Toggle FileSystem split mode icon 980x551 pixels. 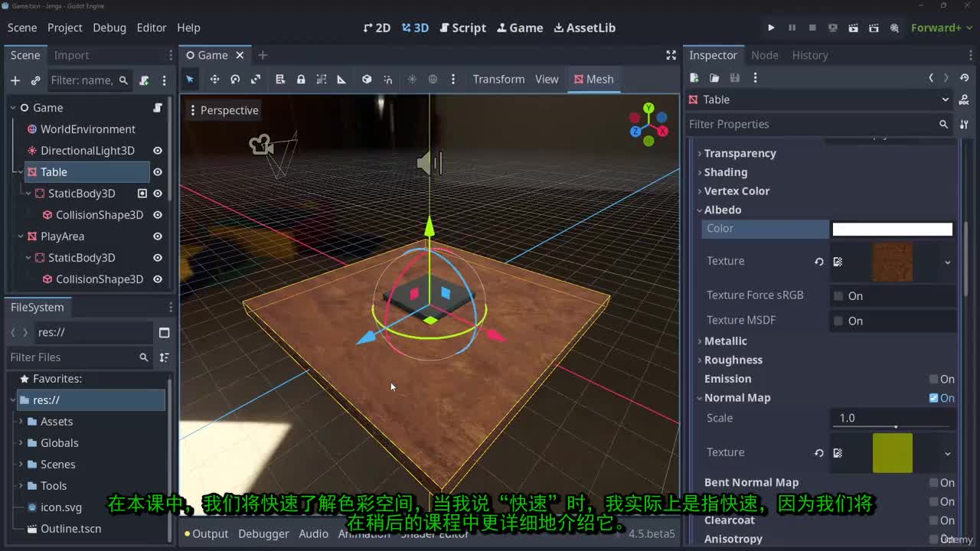click(164, 333)
